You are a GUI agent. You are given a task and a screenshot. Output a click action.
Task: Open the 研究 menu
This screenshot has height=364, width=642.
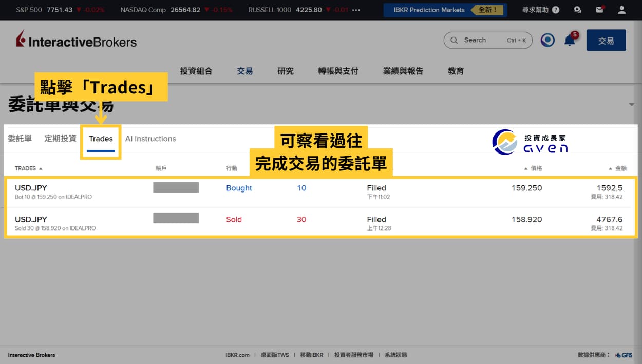286,71
